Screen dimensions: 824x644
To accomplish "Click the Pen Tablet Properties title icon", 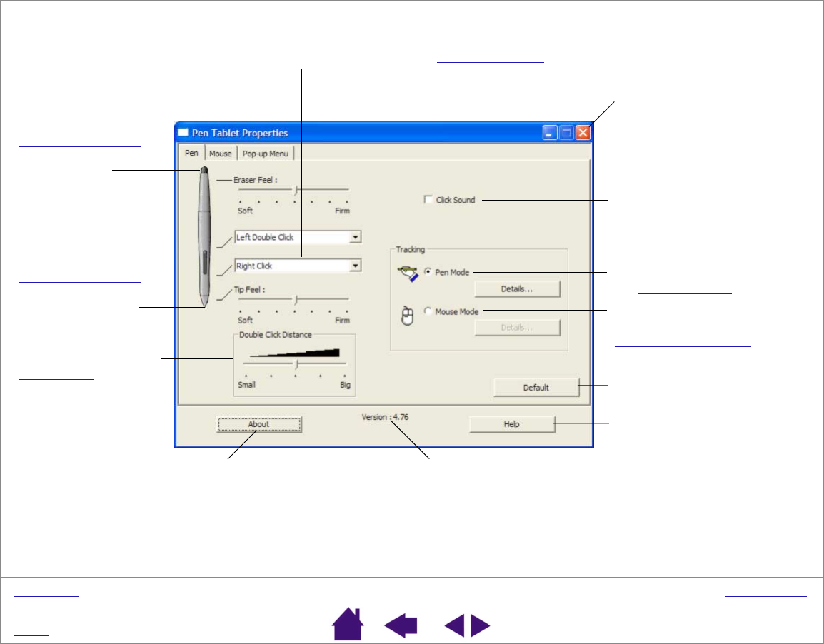I will click(183, 132).
